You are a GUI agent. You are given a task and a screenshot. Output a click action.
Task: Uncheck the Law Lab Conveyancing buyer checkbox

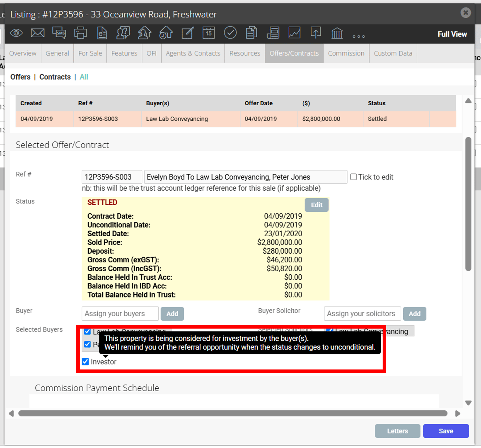pyautogui.click(x=88, y=331)
